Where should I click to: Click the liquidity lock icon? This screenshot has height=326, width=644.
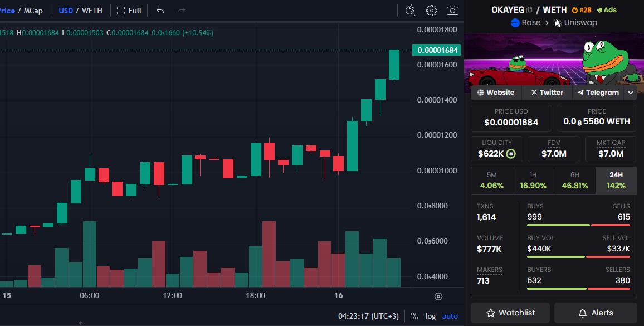pyautogui.click(x=510, y=154)
